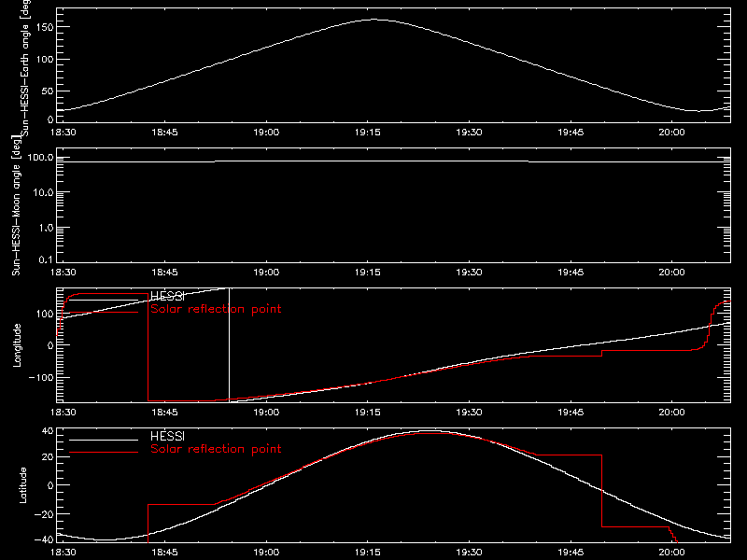Image resolution: width=747 pixels, height=560 pixels.
Task: Click 19:15 time label under Longitude plot
Action: [x=367, y=412]
